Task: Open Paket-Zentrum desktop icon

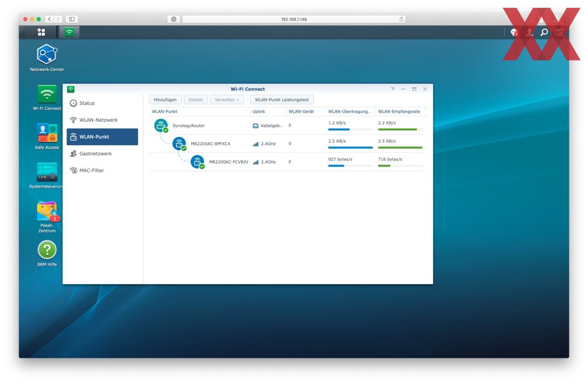Action: 47,211
